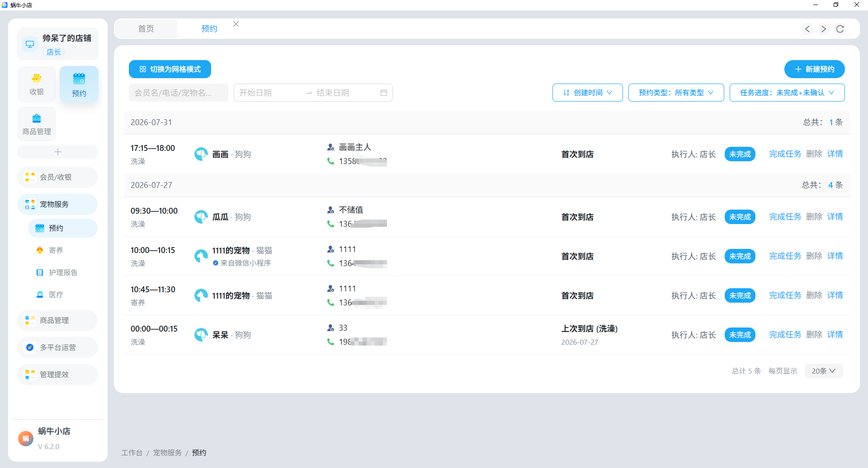Open the 收银 cashier shortcut icon
The width and height of the screenshot is (868, 468).
(37, 84)
